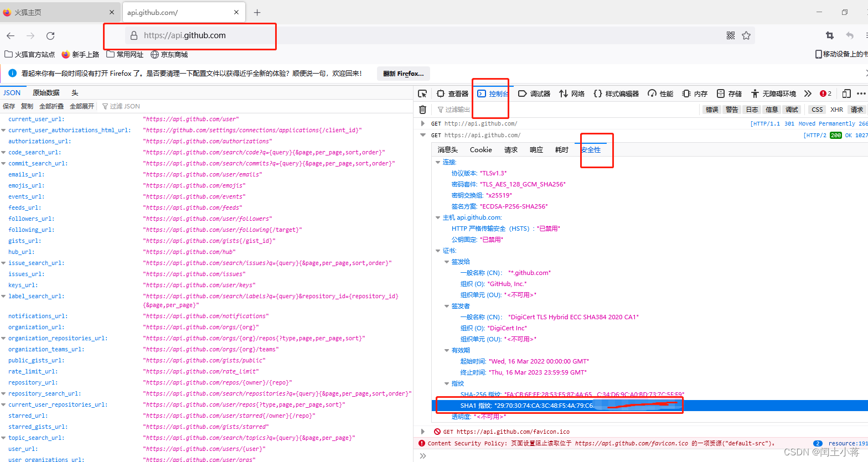
Task: Click the browser forward arrow
Action: point(30,35)
